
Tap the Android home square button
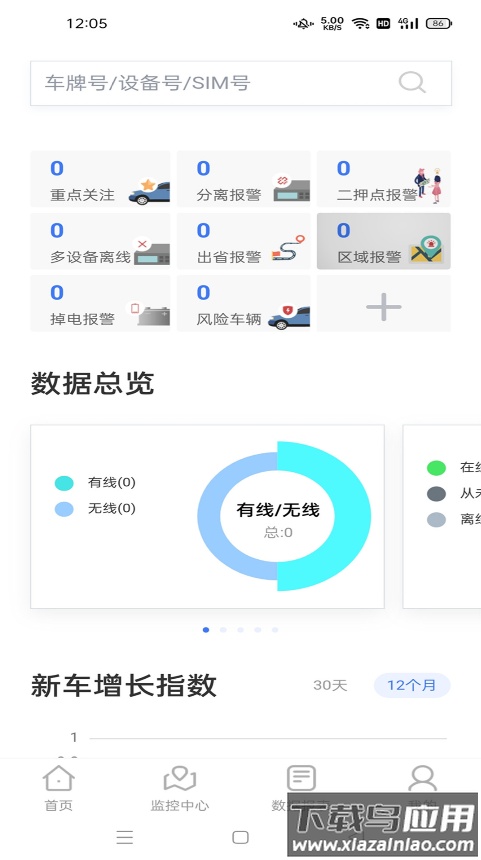coord(240,837)
